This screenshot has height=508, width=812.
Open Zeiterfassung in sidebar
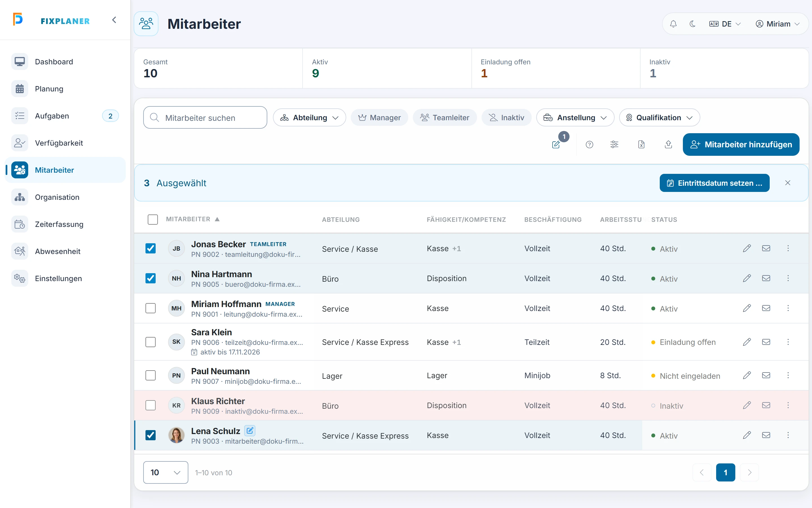[x=65, y=224]
